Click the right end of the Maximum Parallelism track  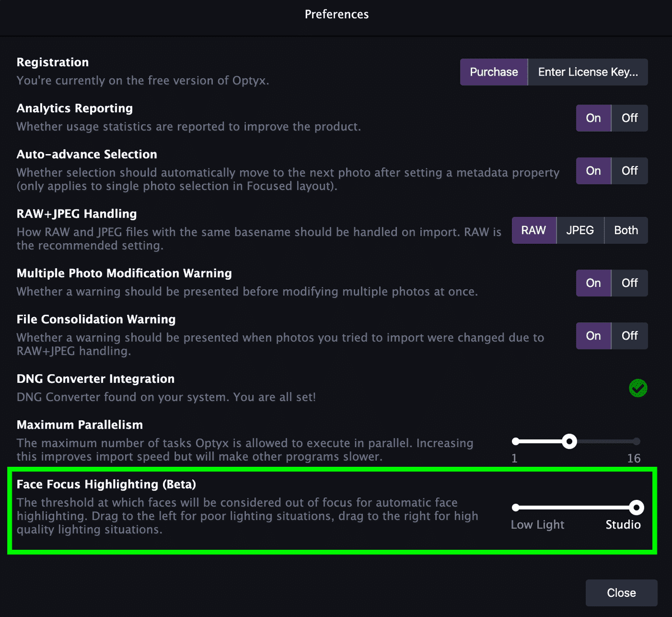636,442
